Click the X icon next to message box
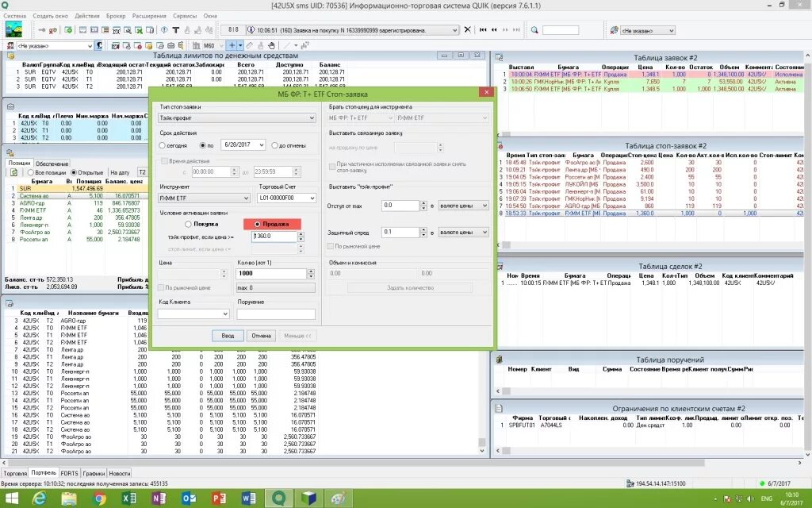Image resolution: width=812 pixels, height=508 pixels. tap(467, 29)
